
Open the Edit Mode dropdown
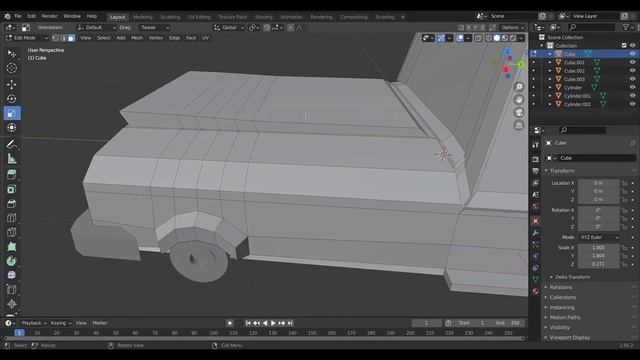[27, 38]
